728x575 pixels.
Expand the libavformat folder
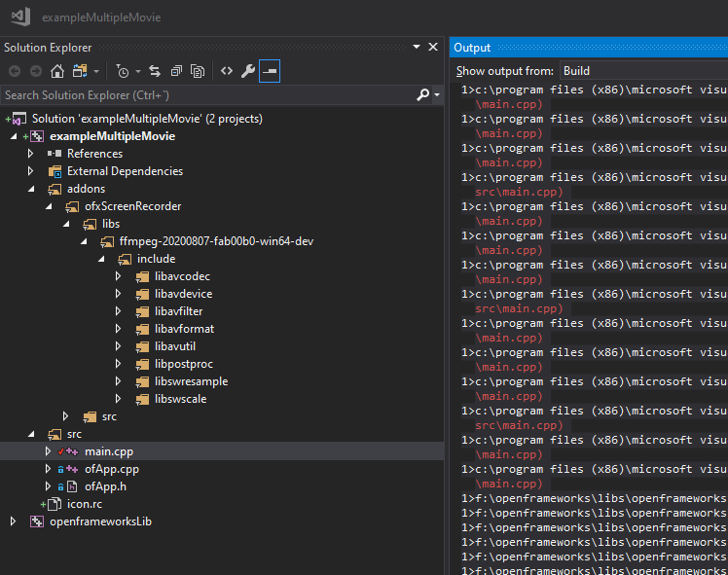pyautogui.click(x=118, y=329)
